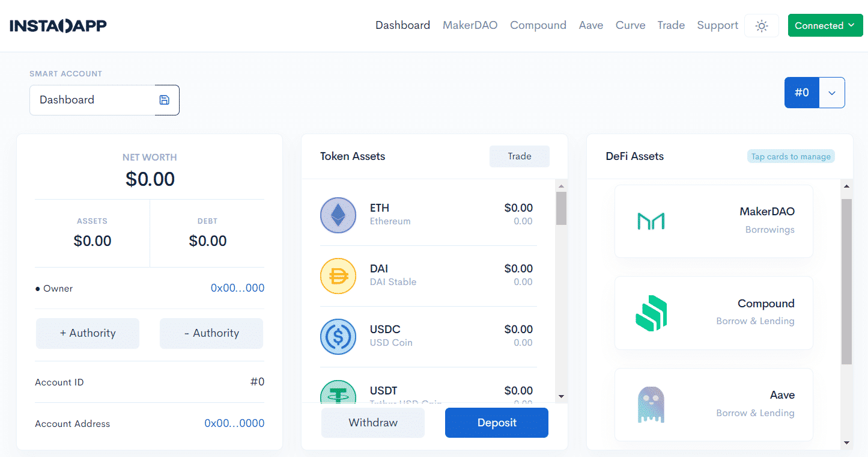The width and height of the screenshot is (868, 457).
Task: Click the DeFi Assets heading
Action: tap(635, 156)
